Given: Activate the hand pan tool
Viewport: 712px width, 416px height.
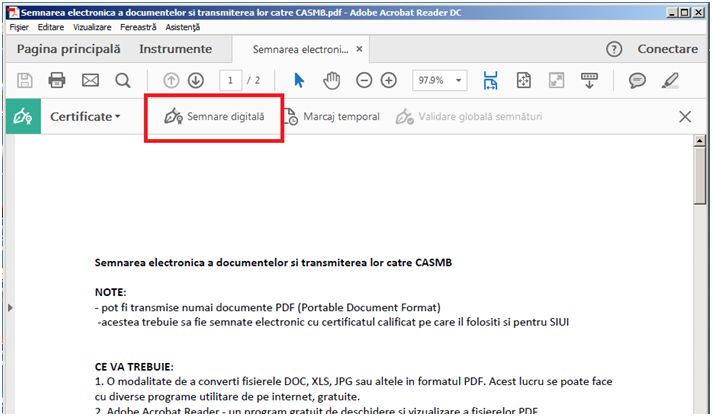Looking at the screenshot, I should [332, 80].
